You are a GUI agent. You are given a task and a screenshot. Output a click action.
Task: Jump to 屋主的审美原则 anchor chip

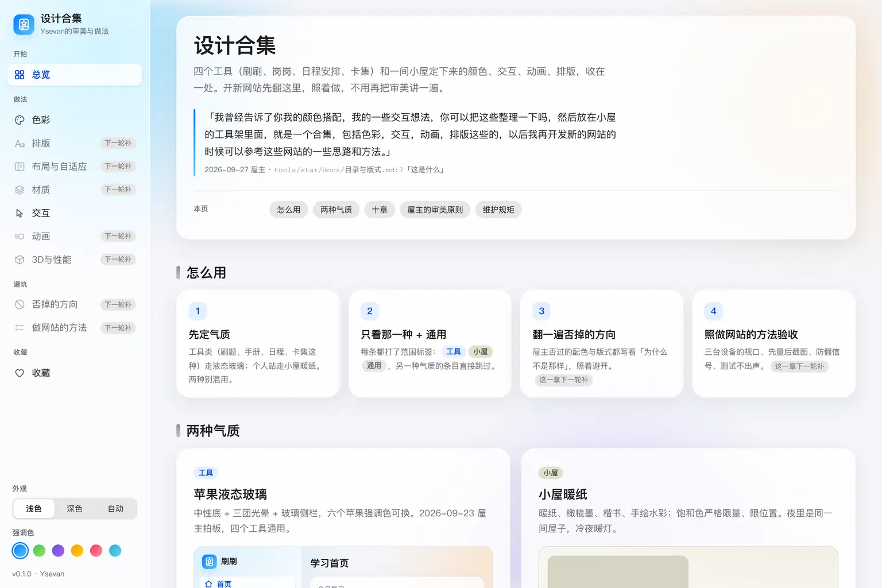point(435,210)
